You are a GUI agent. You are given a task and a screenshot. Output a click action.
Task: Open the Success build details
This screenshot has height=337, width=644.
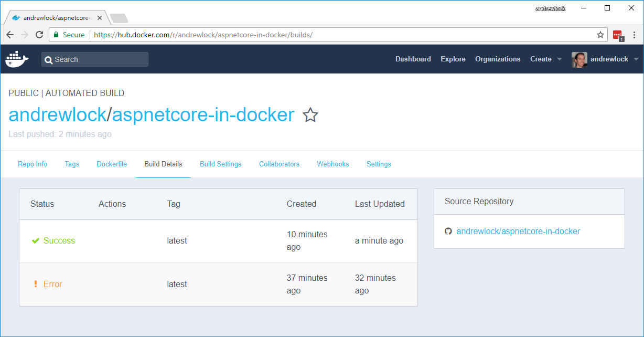coord(59,240)
